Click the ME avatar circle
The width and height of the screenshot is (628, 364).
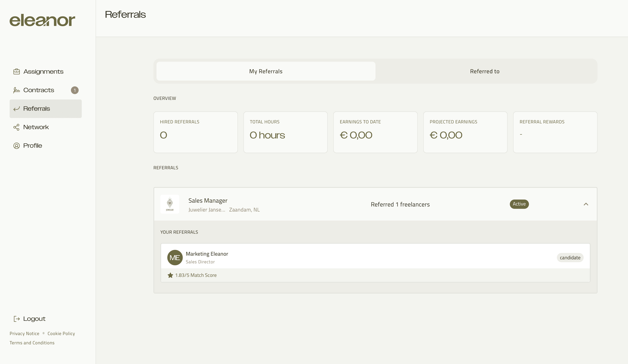click(175, 258)
